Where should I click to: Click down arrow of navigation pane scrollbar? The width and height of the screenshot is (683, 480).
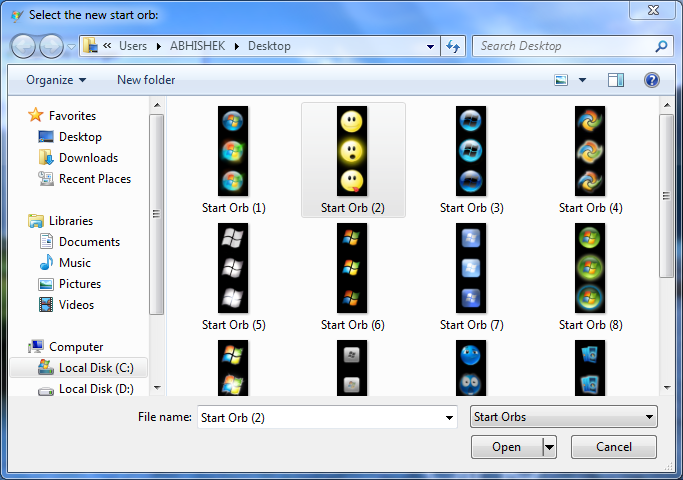(x=157, y=388)
